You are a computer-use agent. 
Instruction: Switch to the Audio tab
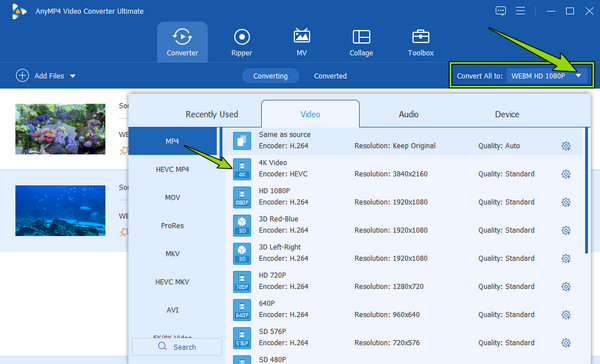pos(408,114)
